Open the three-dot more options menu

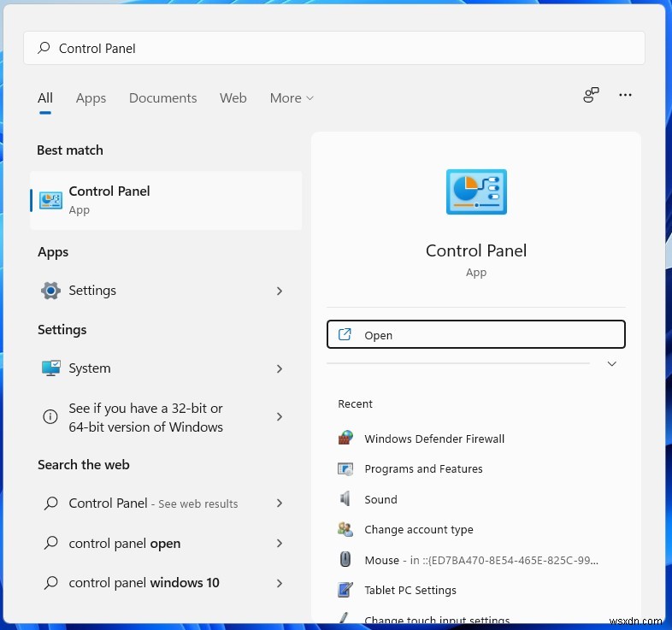point(625,96)
